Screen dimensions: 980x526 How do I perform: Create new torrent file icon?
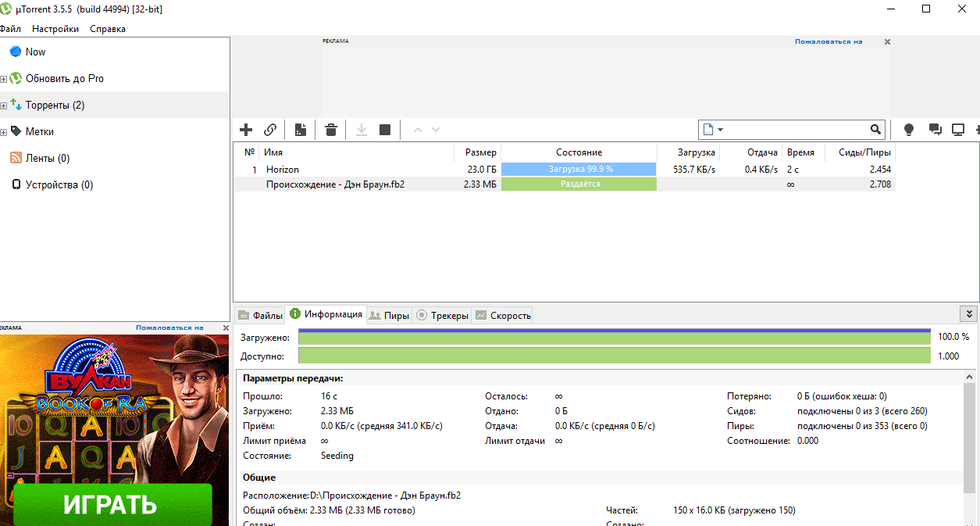300,130
